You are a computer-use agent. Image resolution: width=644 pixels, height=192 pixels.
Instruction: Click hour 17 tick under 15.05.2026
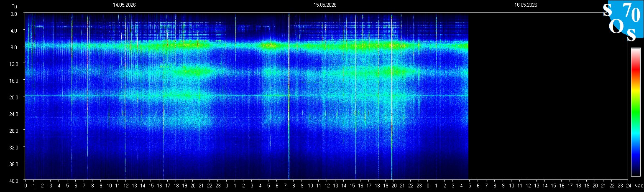click(x=369, y=185)
